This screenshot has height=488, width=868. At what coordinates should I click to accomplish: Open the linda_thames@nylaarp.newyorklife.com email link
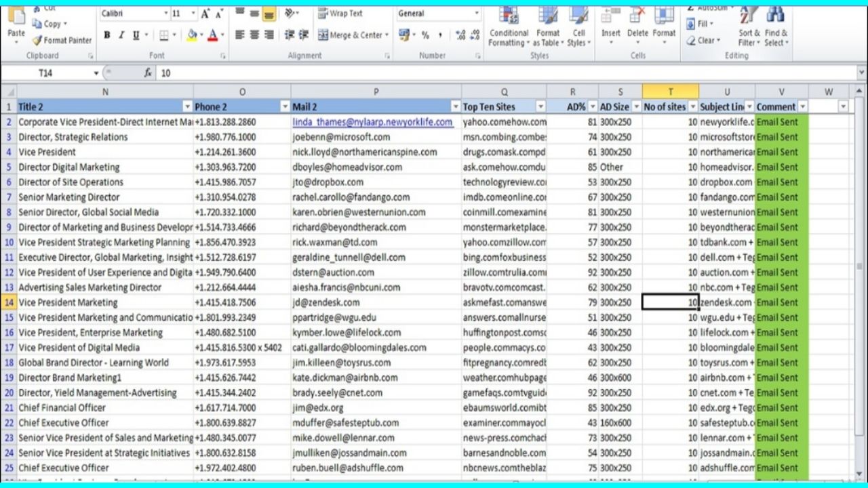tap(372, 122)
